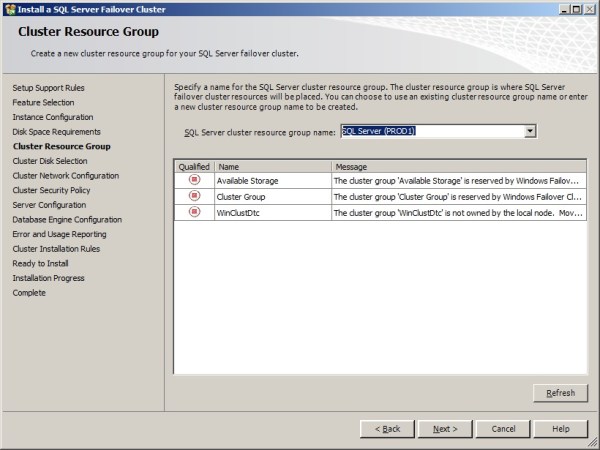Viewport: 600px width, 450px height.
Task: Click the red status icon for Available Storage
Action: 194,180
